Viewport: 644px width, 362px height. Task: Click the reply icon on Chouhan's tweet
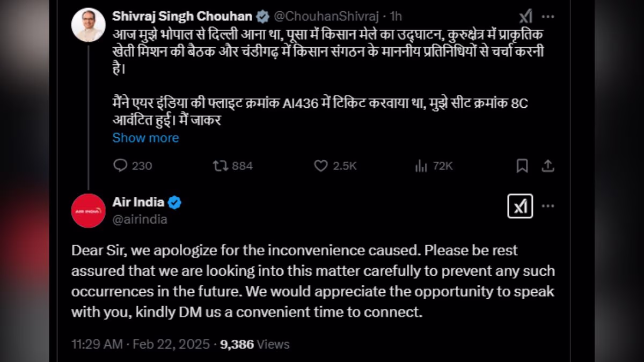(x=121, y=166)
